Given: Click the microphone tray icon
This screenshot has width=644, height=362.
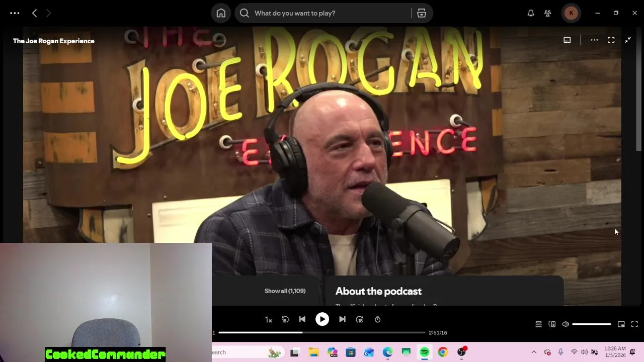Looking at the screenshot, I should pyautogui.click(x=560, y=352).
